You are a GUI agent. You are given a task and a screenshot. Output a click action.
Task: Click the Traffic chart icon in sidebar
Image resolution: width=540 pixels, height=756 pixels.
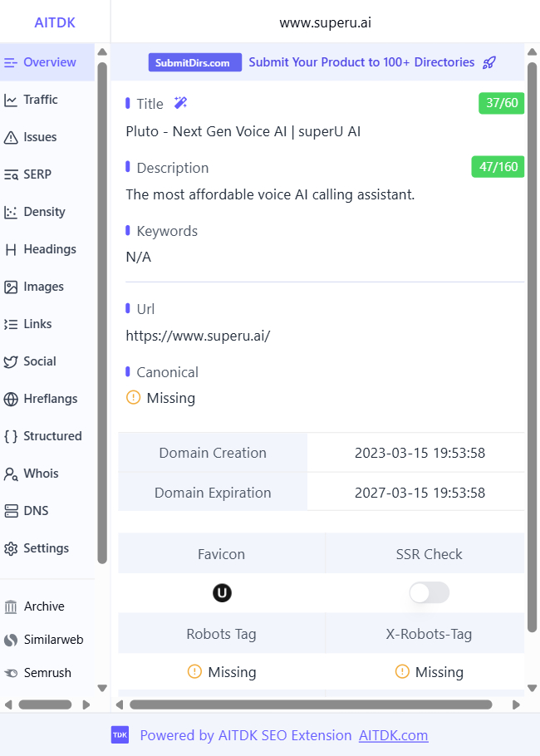(11, 100)
